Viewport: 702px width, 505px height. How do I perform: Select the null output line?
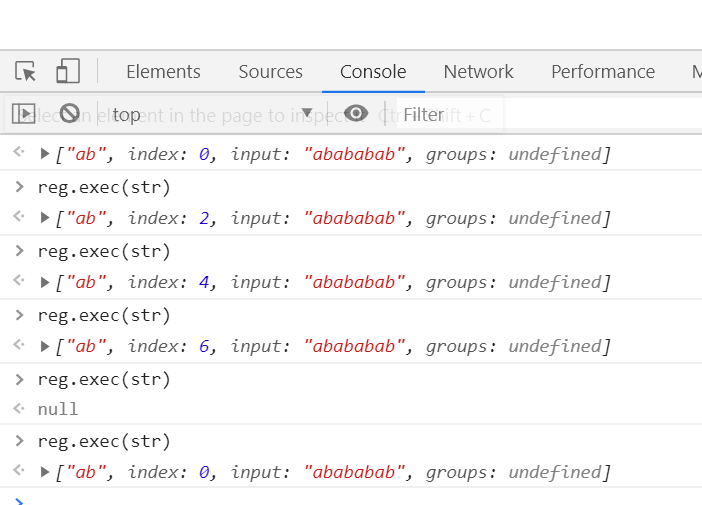click(x=58, y=409)
